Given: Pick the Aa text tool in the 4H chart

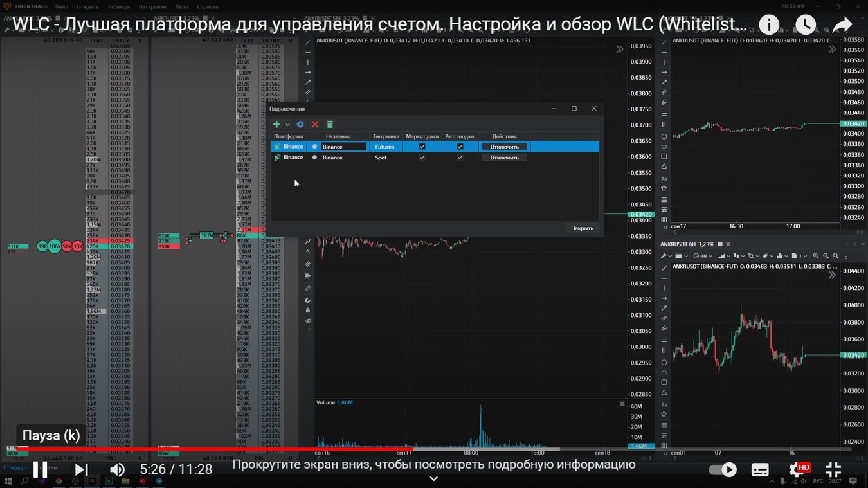Looking at the screenshot, I should (x=664, y=405).
